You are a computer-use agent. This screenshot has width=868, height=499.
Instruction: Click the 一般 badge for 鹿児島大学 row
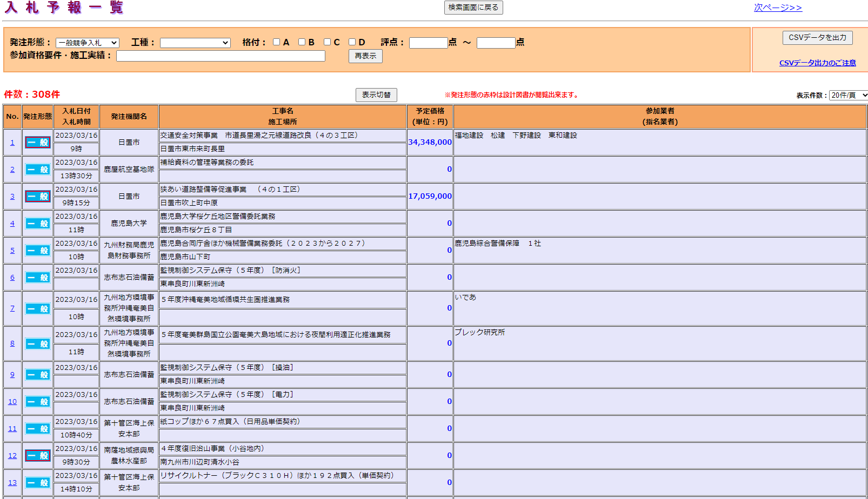point(38,224)
